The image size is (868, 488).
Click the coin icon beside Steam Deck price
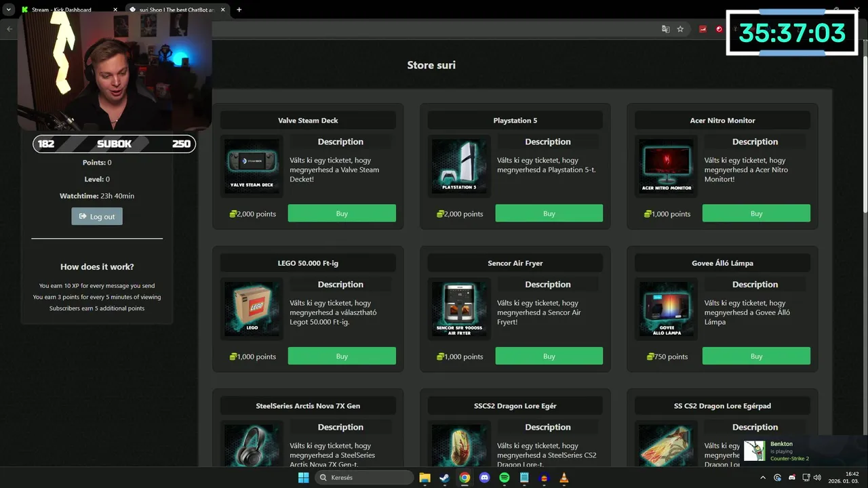233,213
